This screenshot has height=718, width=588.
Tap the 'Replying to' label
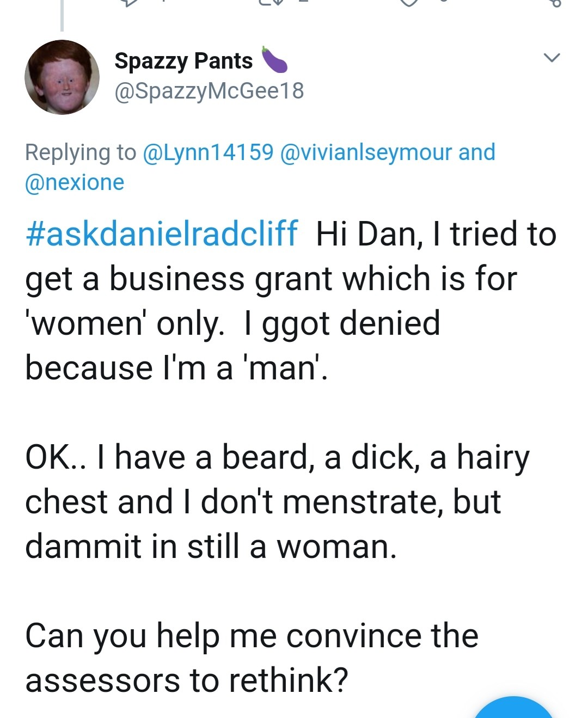tap(81, 152)
